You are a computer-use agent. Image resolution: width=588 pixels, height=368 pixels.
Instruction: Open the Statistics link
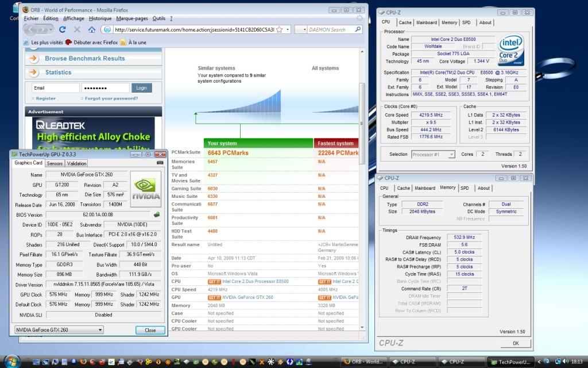pyautogui.click(x=58, y=72)
